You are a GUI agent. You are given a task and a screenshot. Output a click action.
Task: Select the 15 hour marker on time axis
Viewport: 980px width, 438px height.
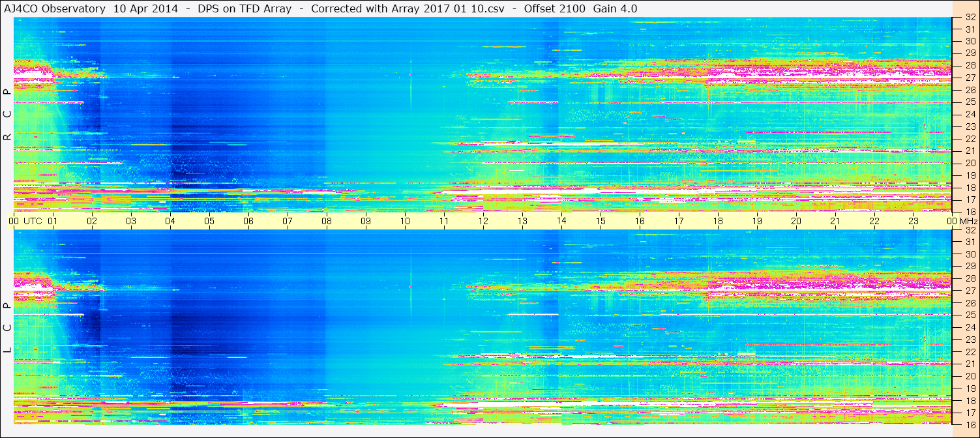(x=601, y=221)
